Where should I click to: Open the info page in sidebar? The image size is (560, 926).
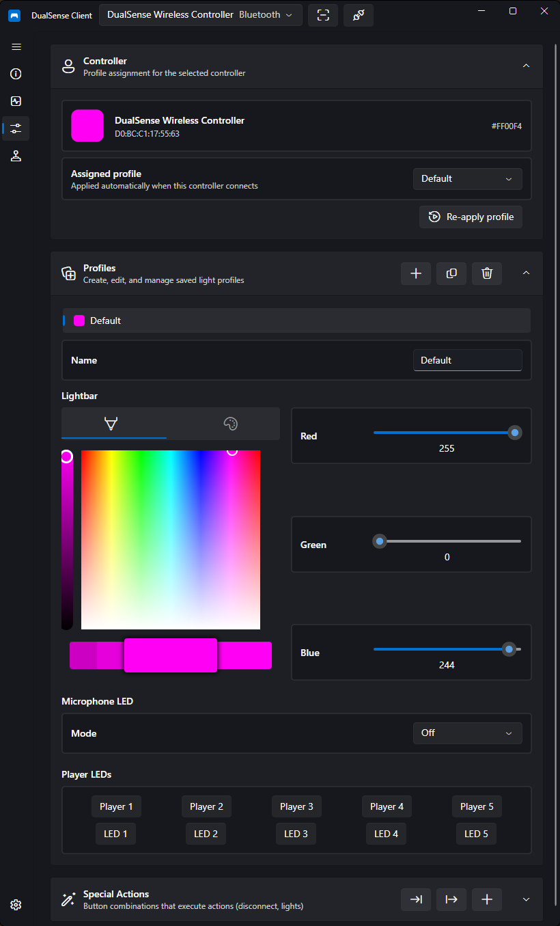pos(16,74)
